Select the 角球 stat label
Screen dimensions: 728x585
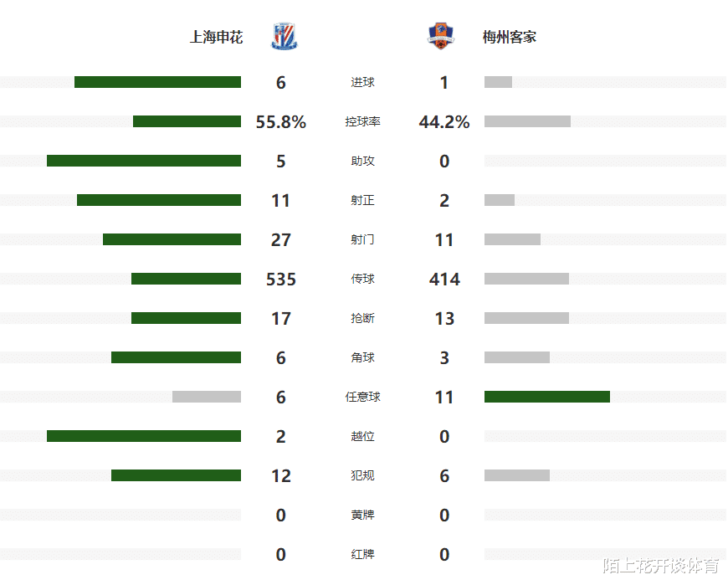click(x=362, y=357)
